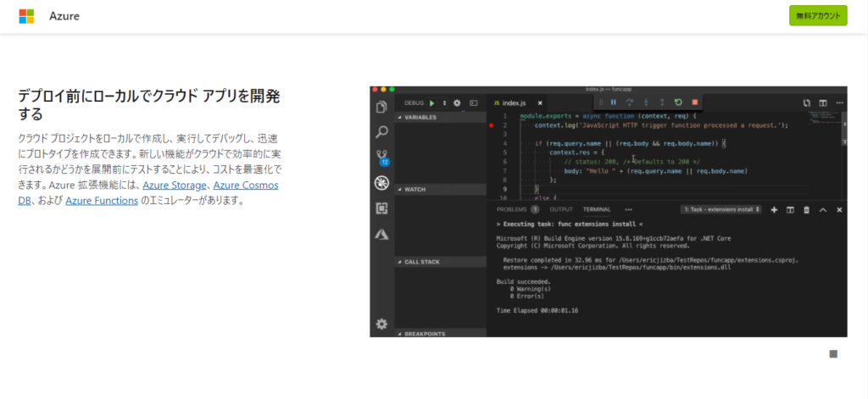Close the index.js tab

540,103
